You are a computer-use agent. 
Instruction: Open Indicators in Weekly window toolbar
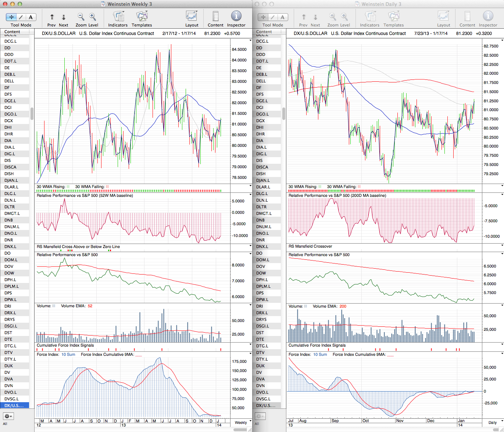[x=118, y=17]
